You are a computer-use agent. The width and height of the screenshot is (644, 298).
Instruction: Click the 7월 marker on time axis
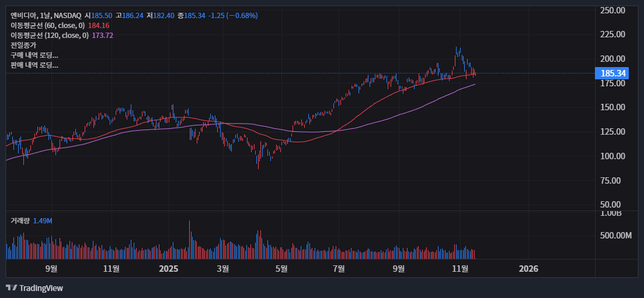click(x=339, y=269)
